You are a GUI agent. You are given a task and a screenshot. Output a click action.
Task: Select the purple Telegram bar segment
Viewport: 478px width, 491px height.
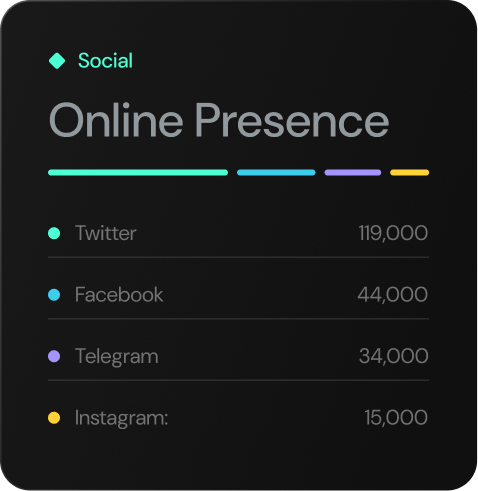click(353, 172)
